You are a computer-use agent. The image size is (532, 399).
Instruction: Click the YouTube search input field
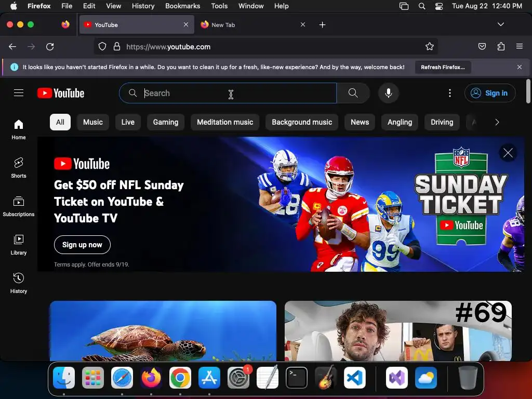[x=228, y=93]
